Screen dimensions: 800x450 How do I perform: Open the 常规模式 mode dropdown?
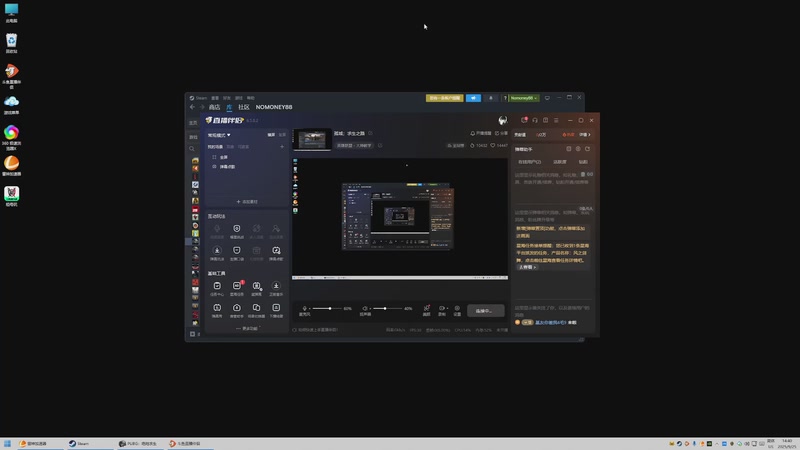click(x=219, y=135)
